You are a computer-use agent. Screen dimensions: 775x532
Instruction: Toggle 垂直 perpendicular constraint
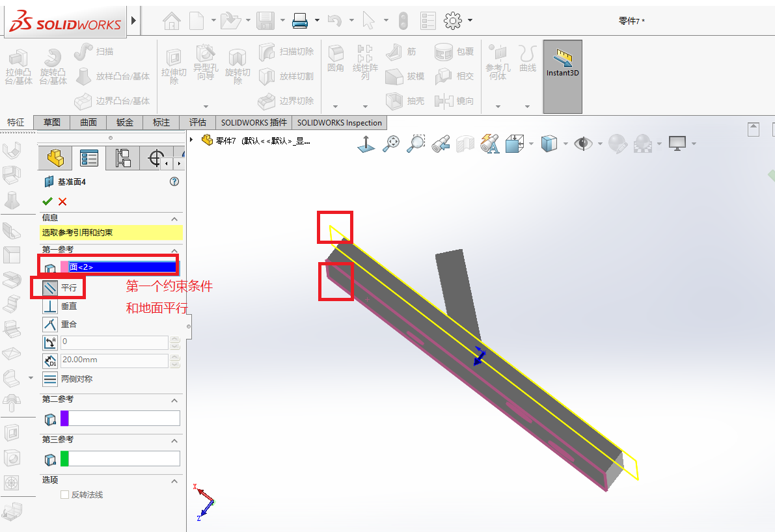50,306
